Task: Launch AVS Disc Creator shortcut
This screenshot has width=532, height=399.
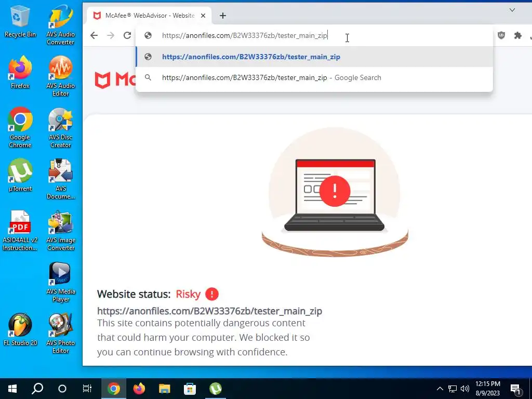Action: pos(60,128)
